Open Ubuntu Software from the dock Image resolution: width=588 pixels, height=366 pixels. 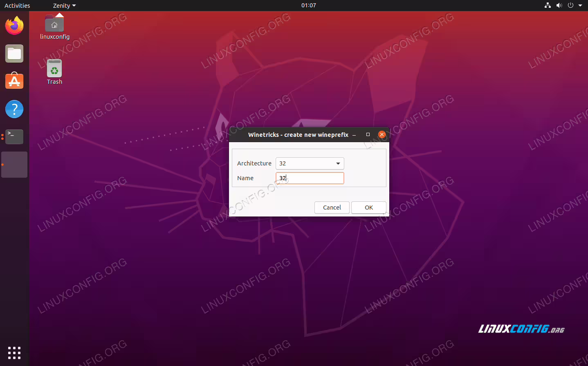click(14, 81)
